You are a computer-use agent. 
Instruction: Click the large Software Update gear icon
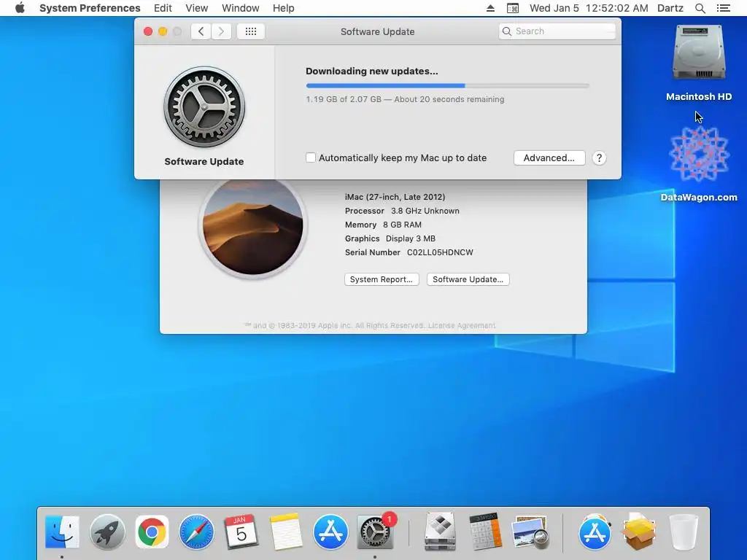(x=204, y=106)
